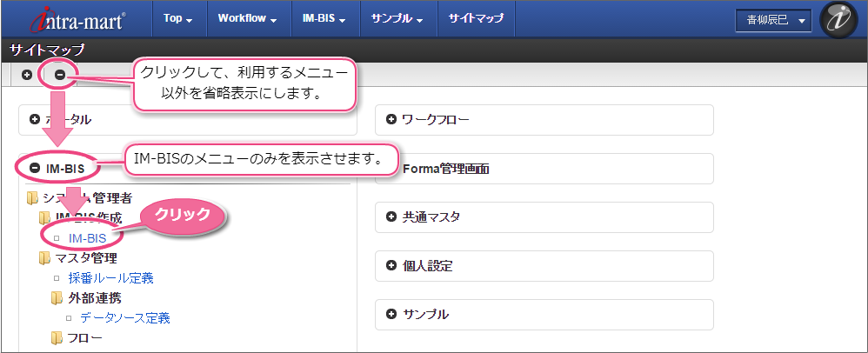Open the Top menu
The width and height of the screenshot is (868, 353).
(178, 18)
